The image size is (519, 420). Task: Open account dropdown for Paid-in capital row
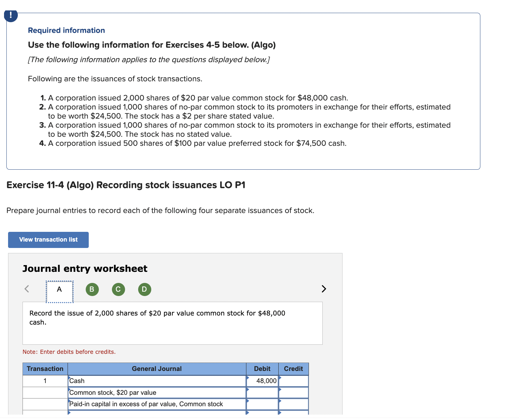pos(157,404)
